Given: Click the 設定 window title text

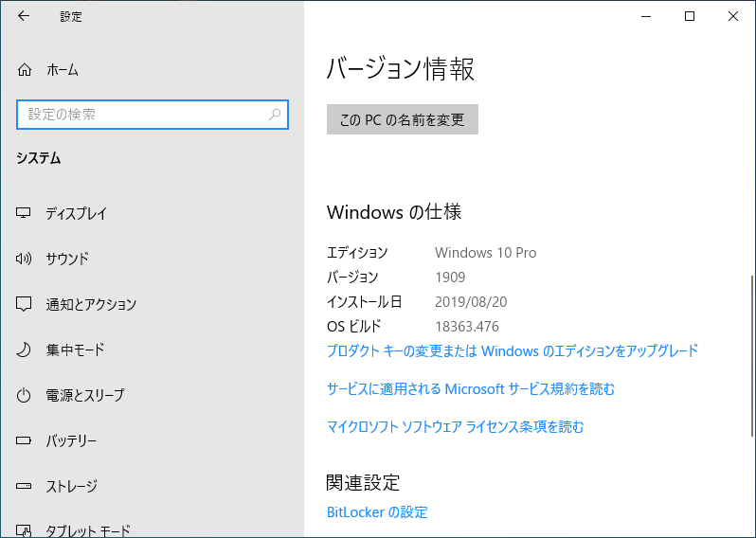Looking at the screenshot, I should click(x=71, y=16).
